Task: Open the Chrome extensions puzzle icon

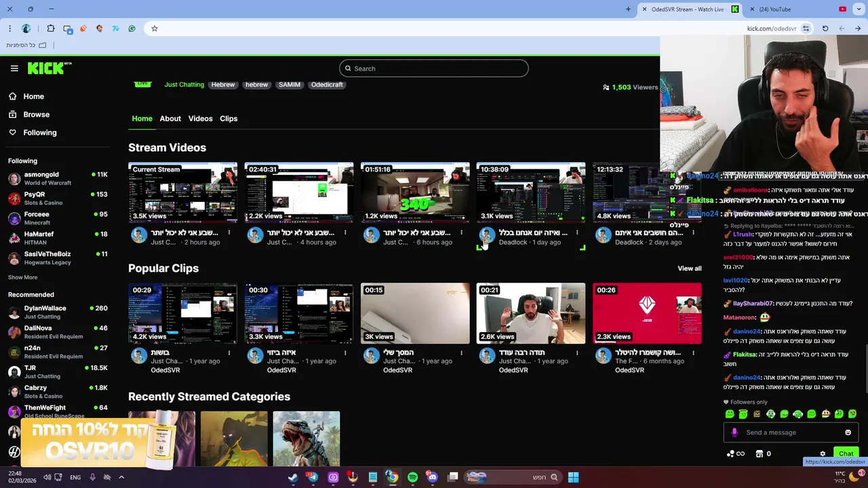Action: coord(51,28)
